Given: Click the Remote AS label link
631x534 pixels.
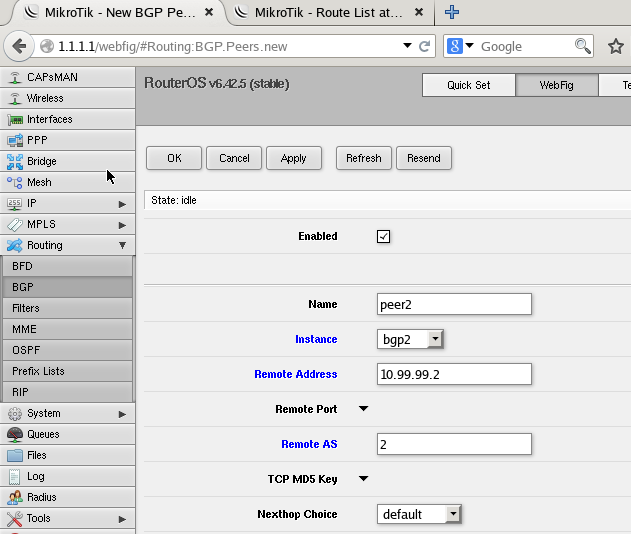Looking at the screenshot, I should click(x=309, y=444).
